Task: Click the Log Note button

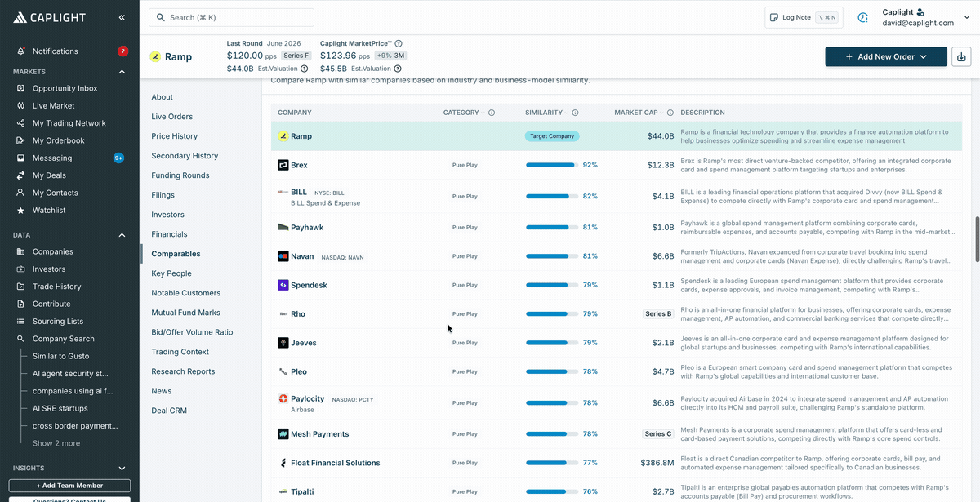Action: tap(803, 17)
